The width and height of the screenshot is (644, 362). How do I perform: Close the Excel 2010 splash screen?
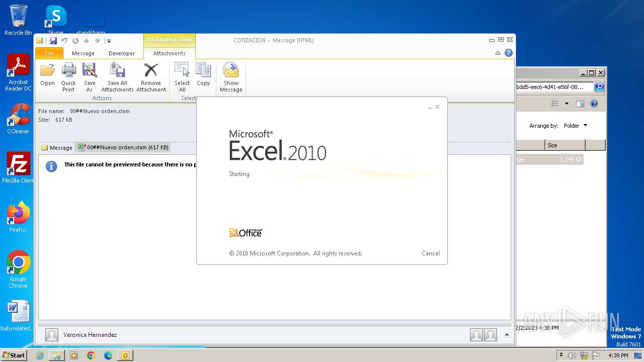[437, 107]
